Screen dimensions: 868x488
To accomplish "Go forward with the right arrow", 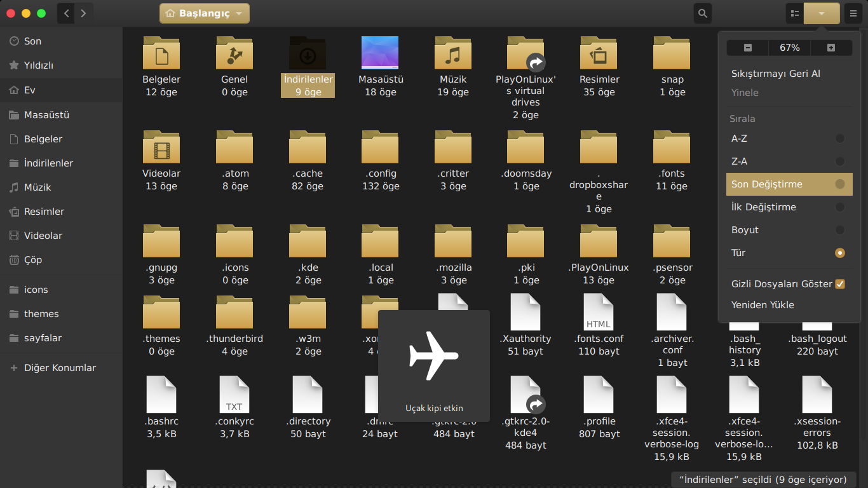I will tap(83, 13).
